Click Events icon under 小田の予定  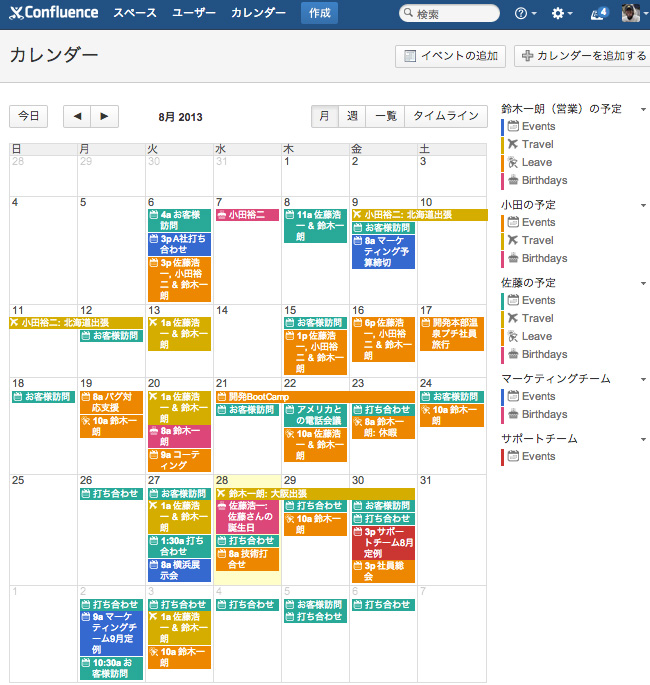click(513, 222)
